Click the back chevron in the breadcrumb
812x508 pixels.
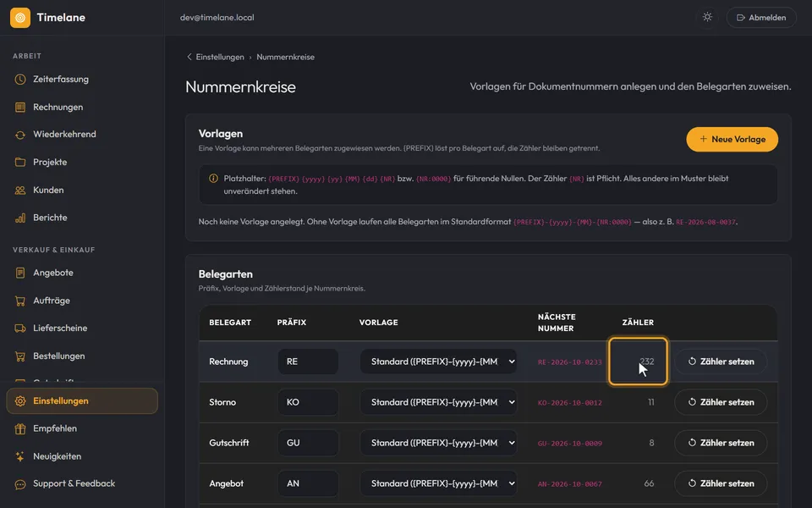point(189,57)
